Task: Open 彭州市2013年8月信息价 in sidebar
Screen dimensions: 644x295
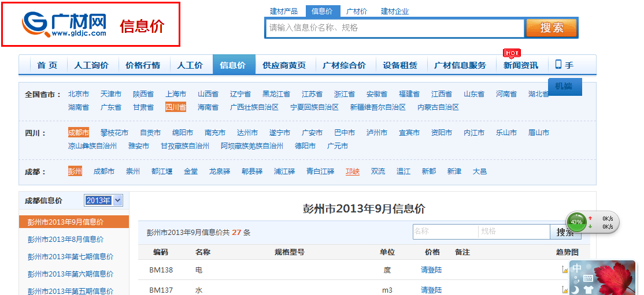Action: [x=66, y=239]
